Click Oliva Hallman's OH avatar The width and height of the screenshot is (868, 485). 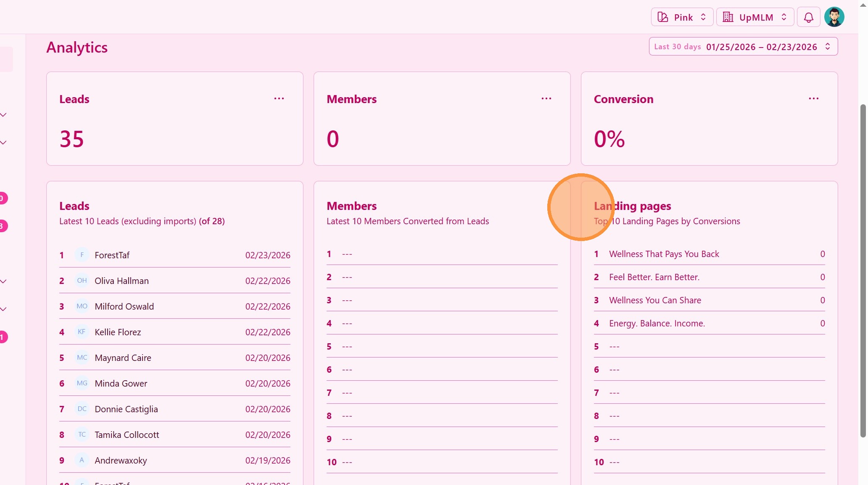pos(82,281)
